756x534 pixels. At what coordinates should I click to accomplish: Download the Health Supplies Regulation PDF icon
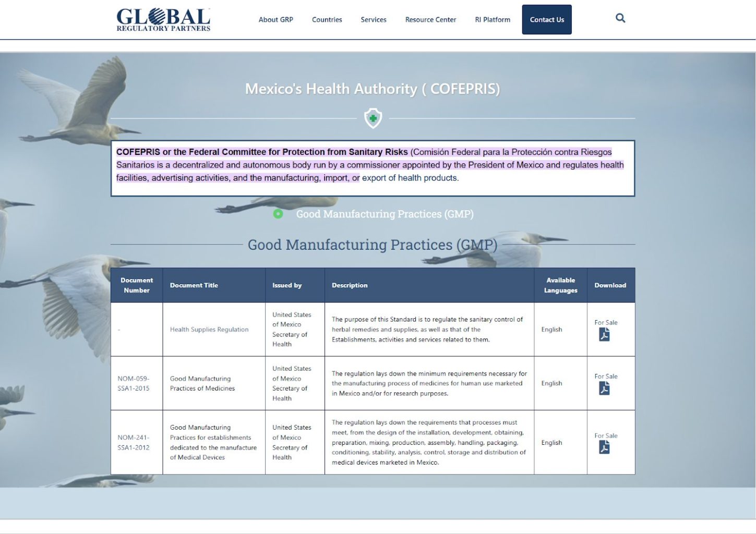(604, 335)
